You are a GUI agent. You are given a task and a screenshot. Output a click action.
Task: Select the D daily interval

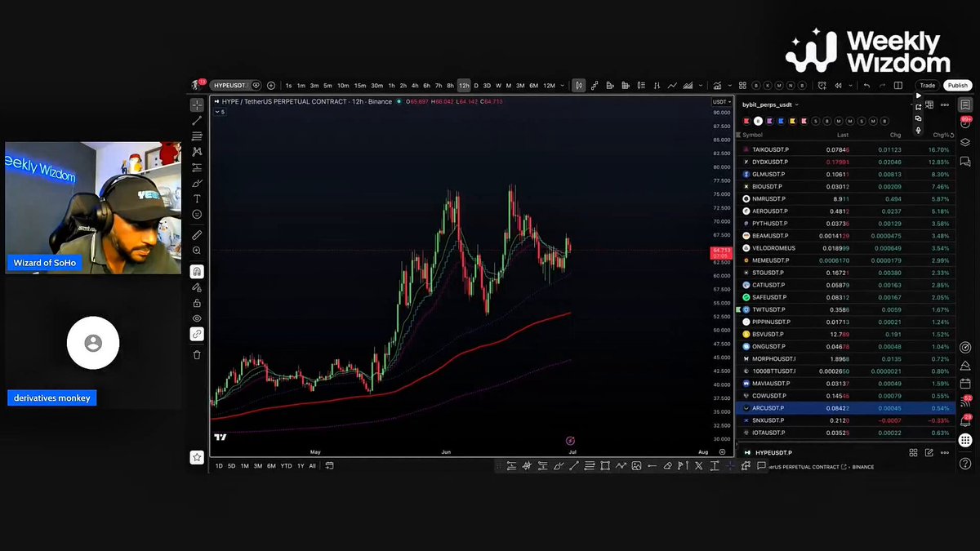tap(476, 86)
